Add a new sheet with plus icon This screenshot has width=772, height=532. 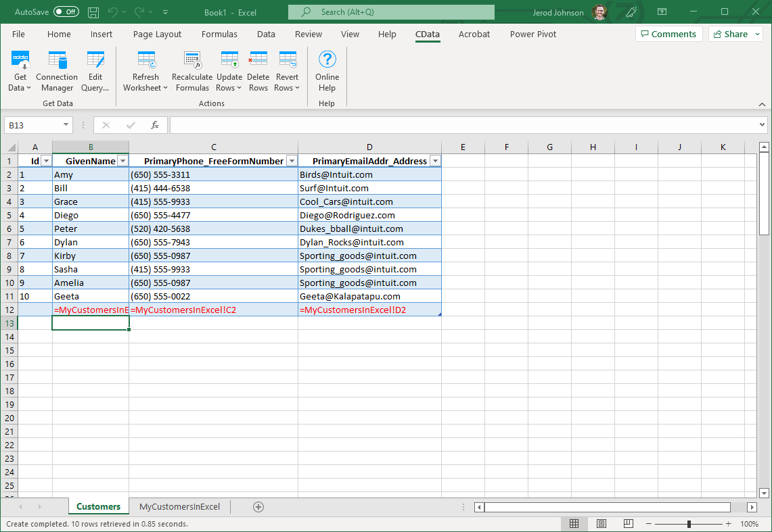click(x=258, y=507)
